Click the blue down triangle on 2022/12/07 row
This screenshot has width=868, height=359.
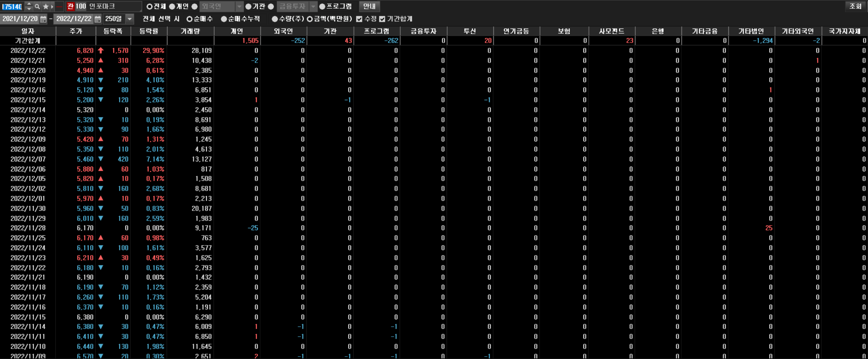[101, 159]
